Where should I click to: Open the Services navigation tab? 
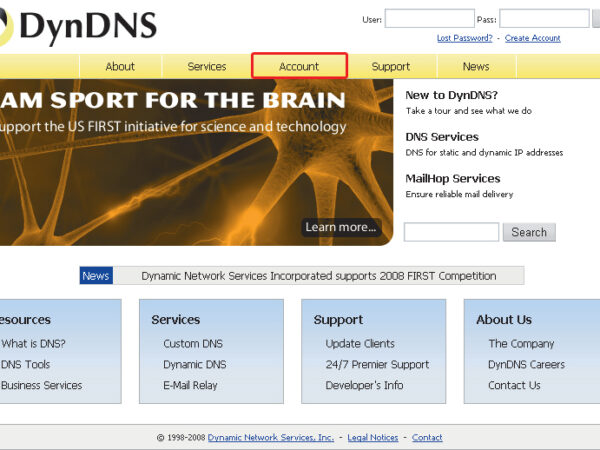tap(207, 67)
